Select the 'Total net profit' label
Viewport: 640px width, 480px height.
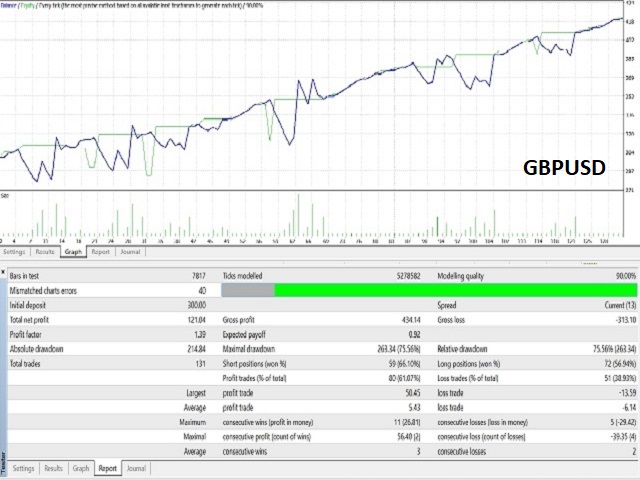tap(29, 320)
